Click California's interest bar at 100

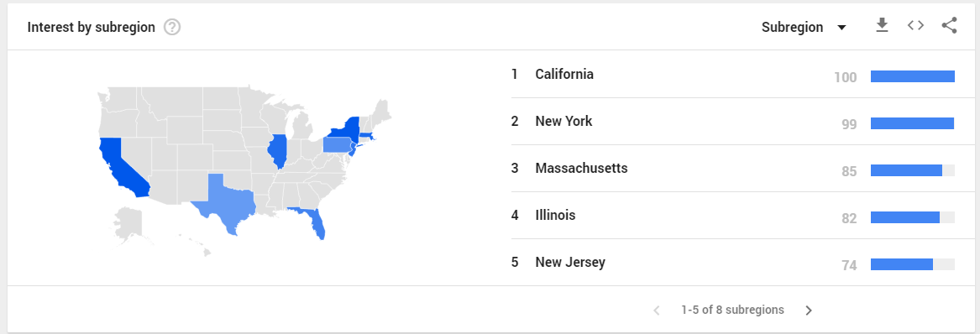(913, 77)
